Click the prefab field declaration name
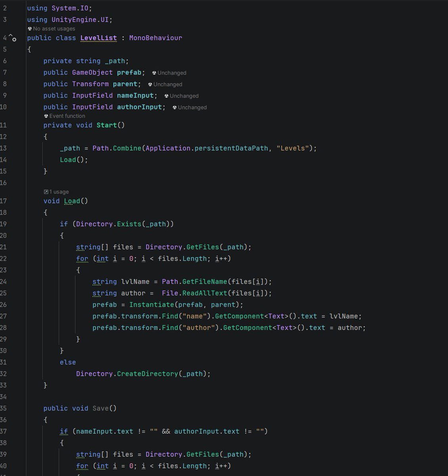Screen dimensions: 448x476 (129, 73)
